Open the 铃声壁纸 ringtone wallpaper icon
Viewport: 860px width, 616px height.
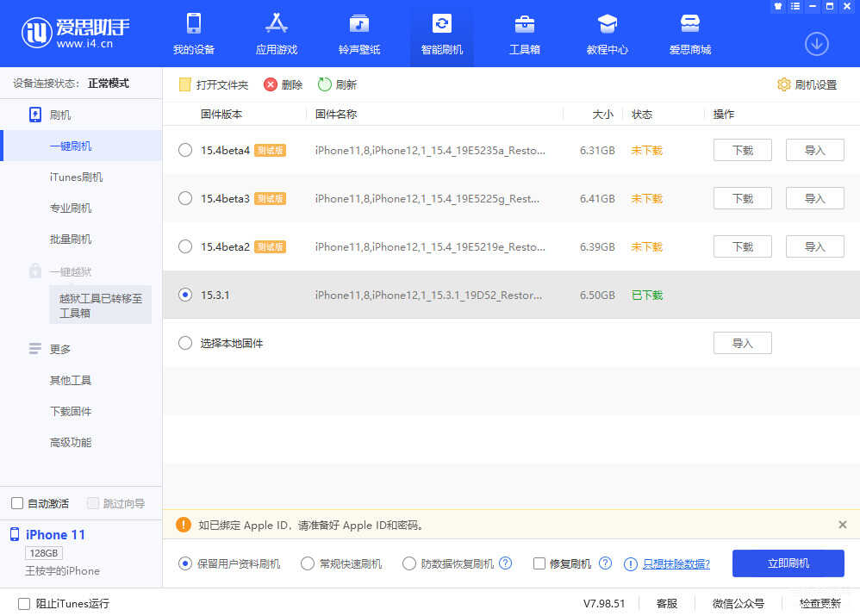point(359,23)
